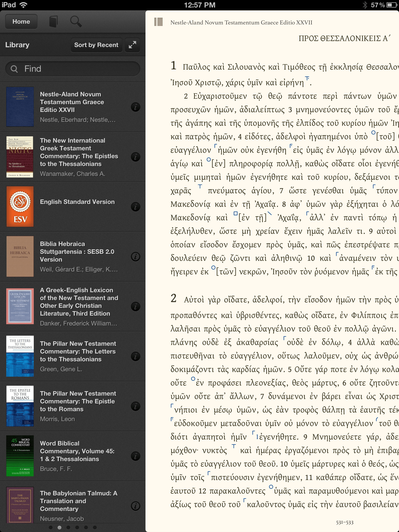Tap the square apparatus mark before [ἐν τῇ]

[236, 214]
